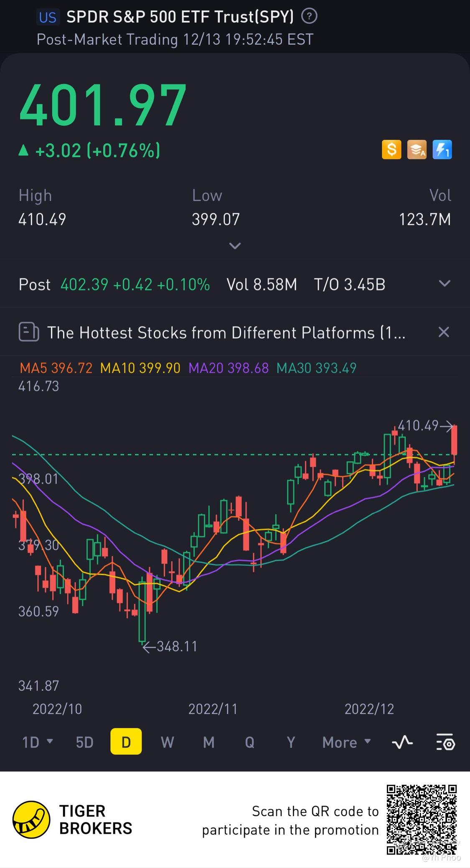Open the yellow dollar sign badge
The height and width of the screenshot is (868, 470).
391,150
